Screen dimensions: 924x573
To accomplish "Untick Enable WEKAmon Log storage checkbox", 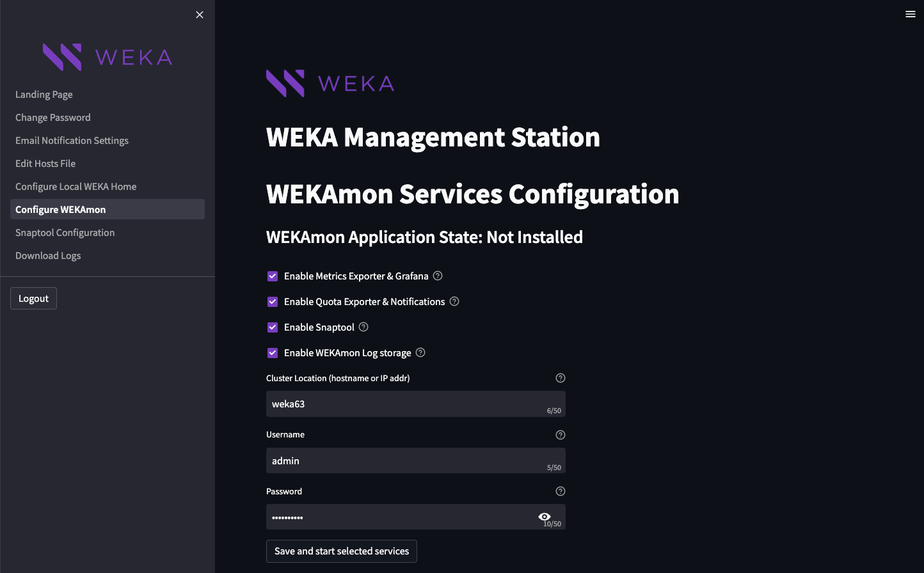I will coord(273,353).
